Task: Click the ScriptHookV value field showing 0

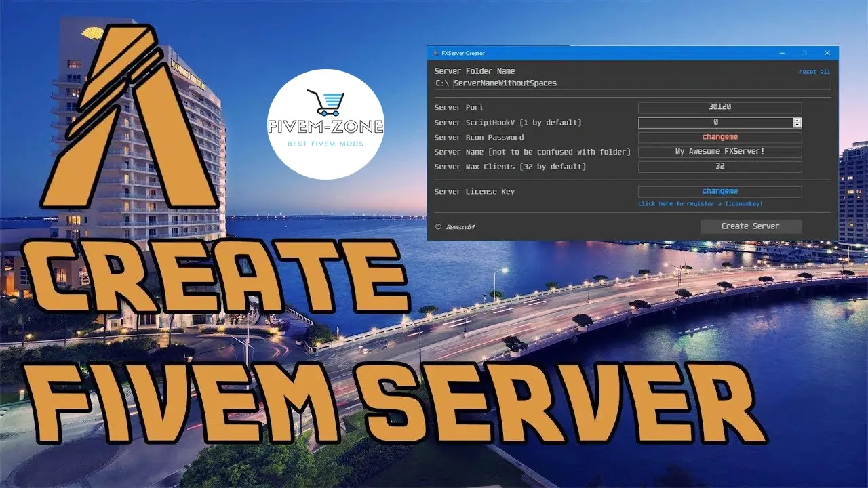Action: pyautogui.click(x=715, y=122)
